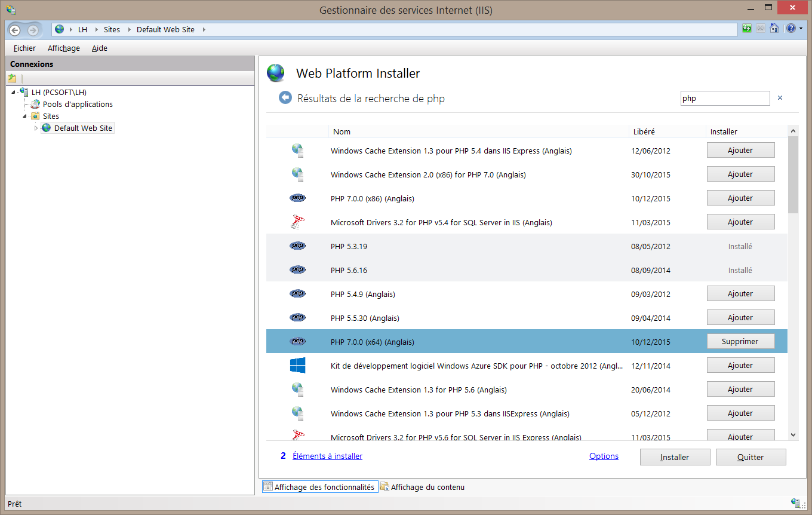
Task: Click Supprimer for PHP 7.0.0 (x64)
Action: [740, 341]
